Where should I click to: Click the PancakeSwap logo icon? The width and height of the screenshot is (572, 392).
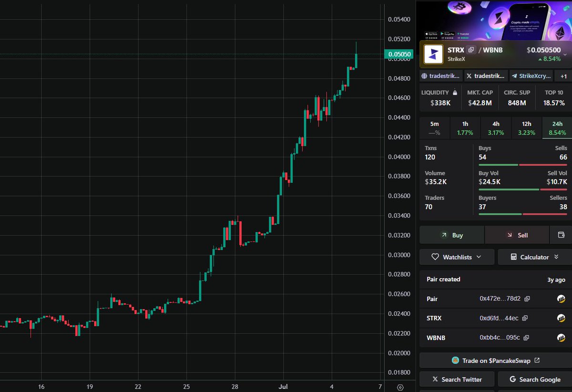[455, 361]
